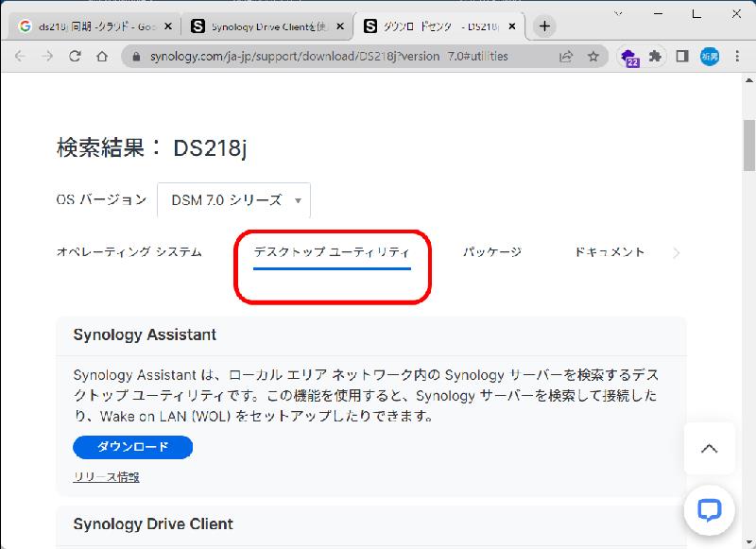Open the DSM 7.0 シリーズ version dropdown
This screenshot has width=756, height=549.
(233, 200)
